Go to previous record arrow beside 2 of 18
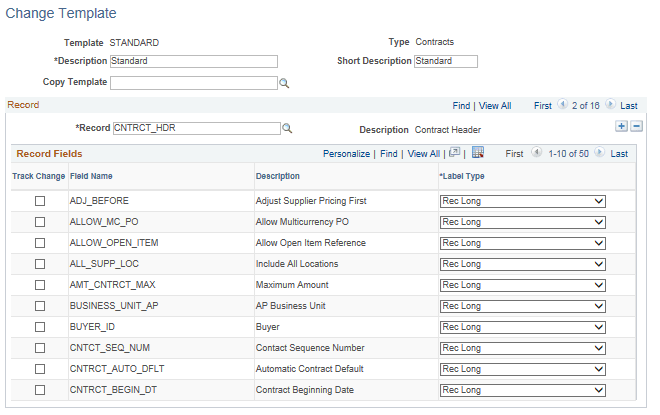Viewport: 660px width, 415px height. 562,104
